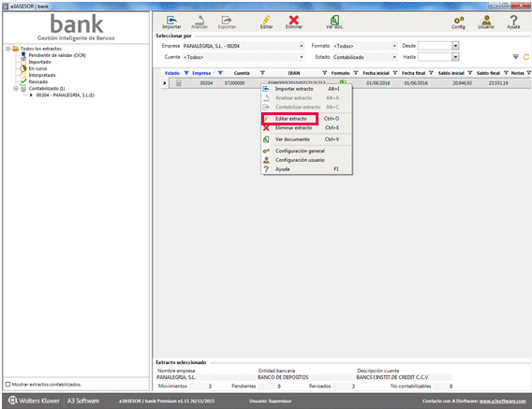Click the Hasta date input field

[x=435, y=57]
